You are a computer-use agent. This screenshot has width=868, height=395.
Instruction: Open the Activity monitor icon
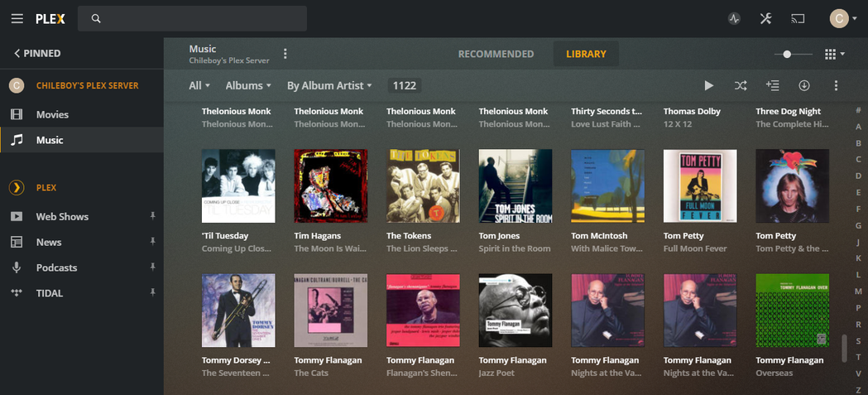734,19
